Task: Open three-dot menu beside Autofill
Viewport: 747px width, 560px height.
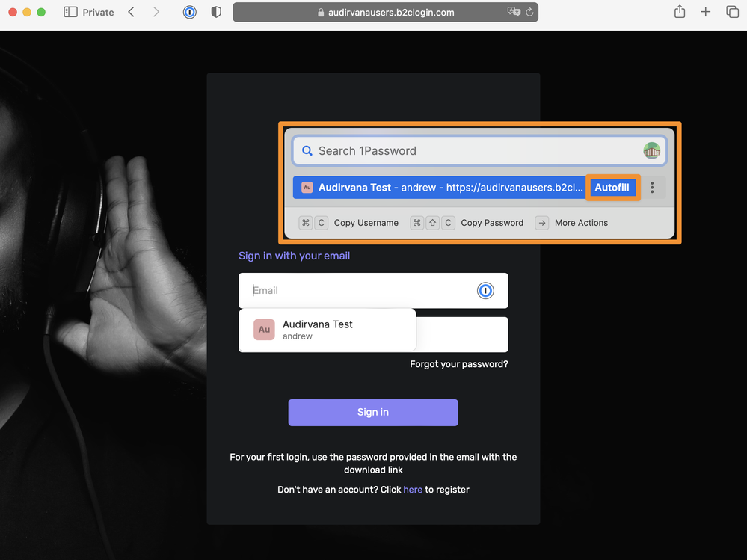Action: (653, 188)
